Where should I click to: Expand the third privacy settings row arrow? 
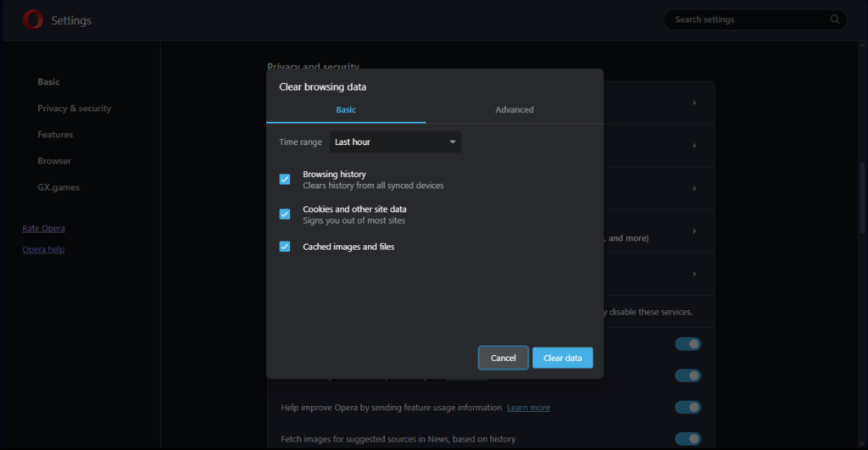point(694,188)
